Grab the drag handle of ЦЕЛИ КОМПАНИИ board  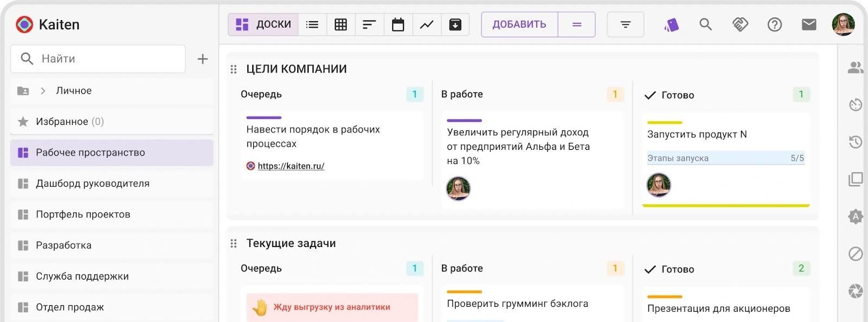pyautogui.click(x=233, y=69)
